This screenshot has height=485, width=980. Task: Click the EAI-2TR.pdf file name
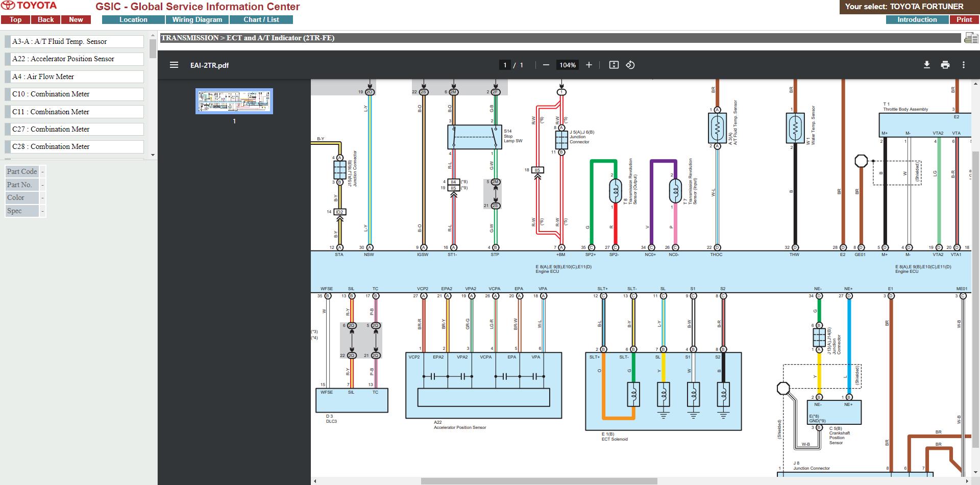(x=209, y=65)
